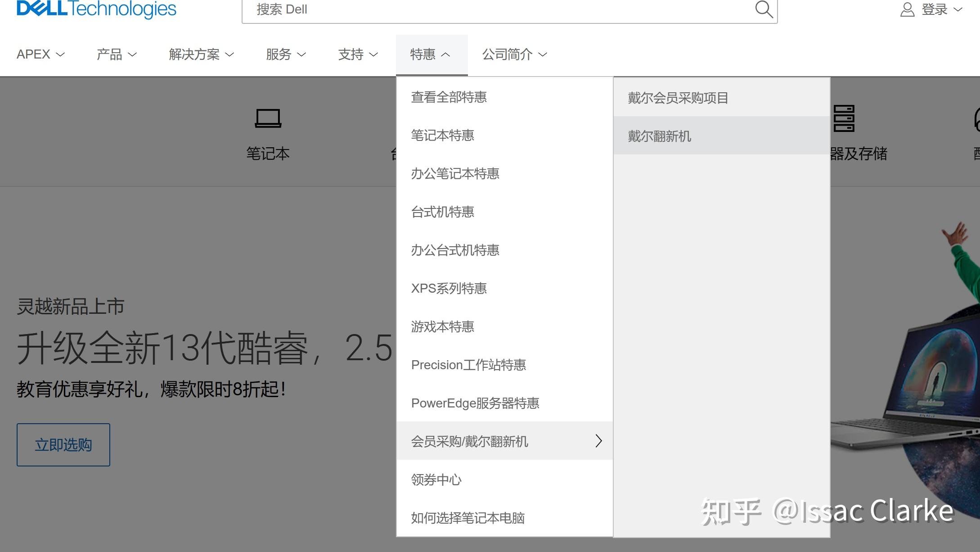Click the 立即选购 button
980x552 pixels.
[63, 444]
